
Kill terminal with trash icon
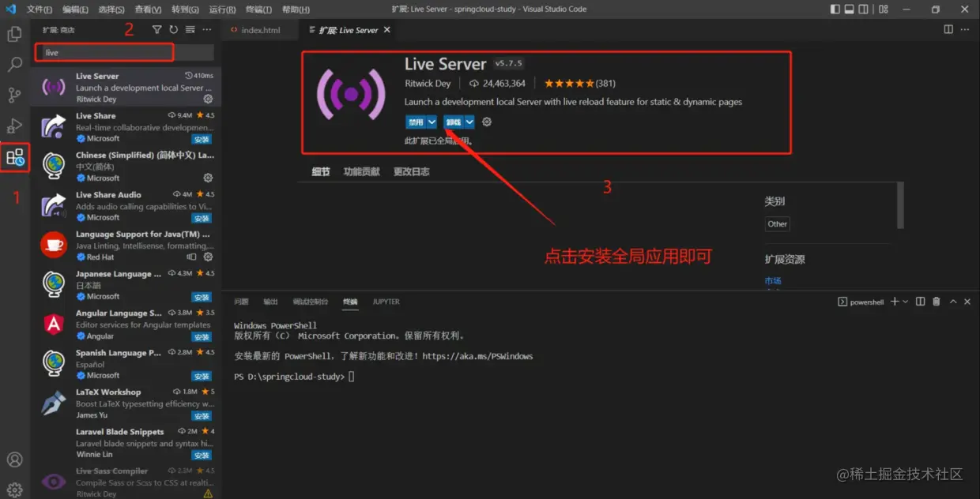[937, 302]
